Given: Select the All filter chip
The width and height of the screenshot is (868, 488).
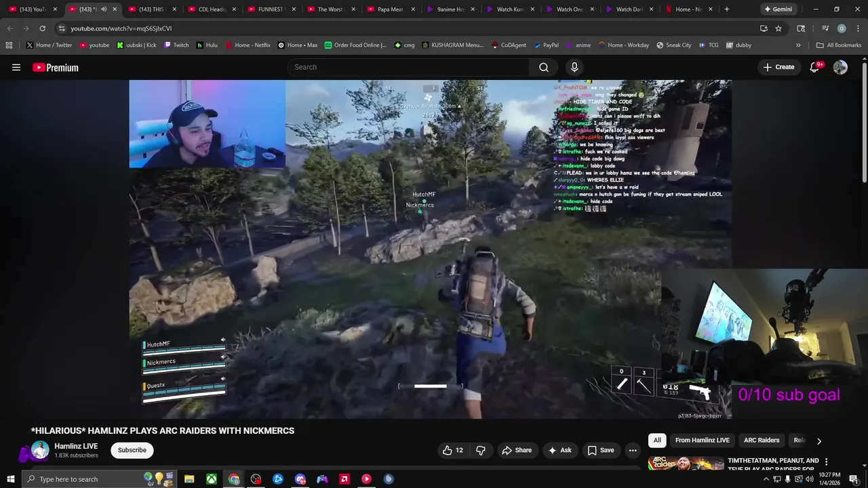Looking at the screenshot, I should 657,441.
